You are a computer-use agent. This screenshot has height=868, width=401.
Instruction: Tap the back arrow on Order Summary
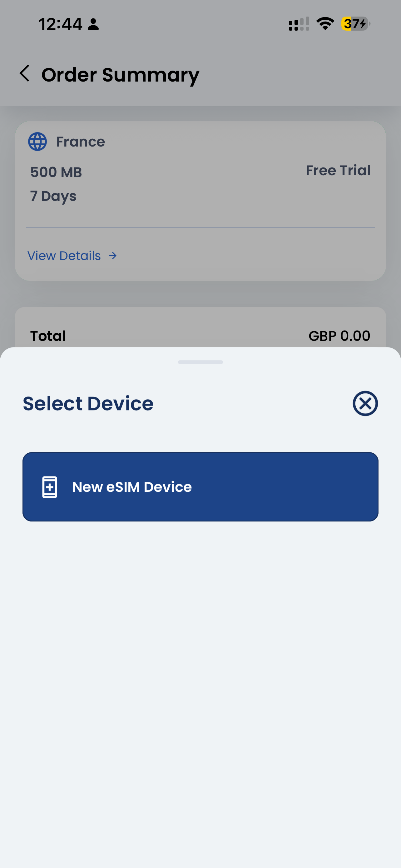coord(25,73)
